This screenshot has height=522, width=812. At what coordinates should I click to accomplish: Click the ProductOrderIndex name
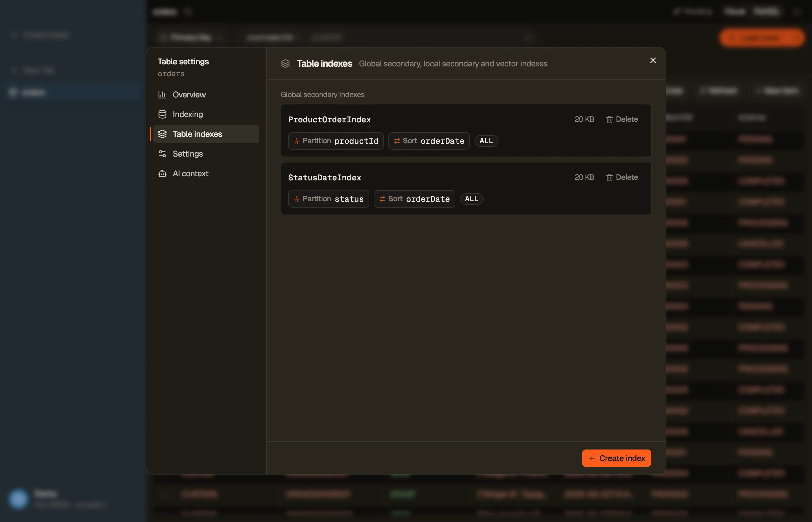point(329,119)
